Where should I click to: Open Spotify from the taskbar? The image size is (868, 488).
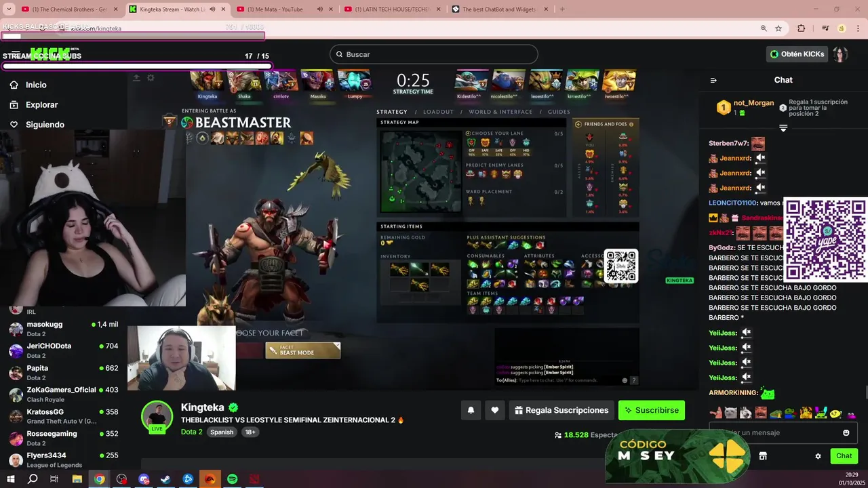point(232,479)
